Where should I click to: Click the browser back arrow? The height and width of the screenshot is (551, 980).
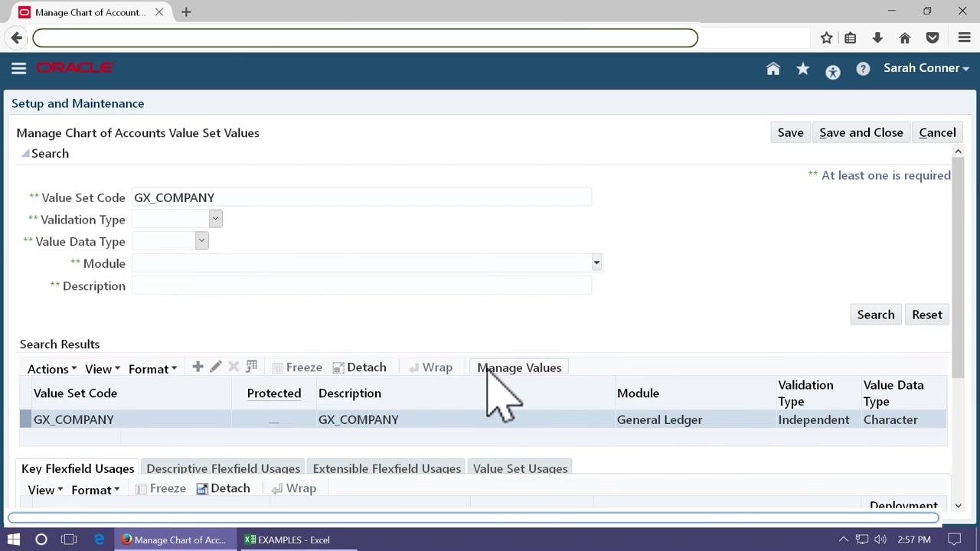(x=17, y=37)
